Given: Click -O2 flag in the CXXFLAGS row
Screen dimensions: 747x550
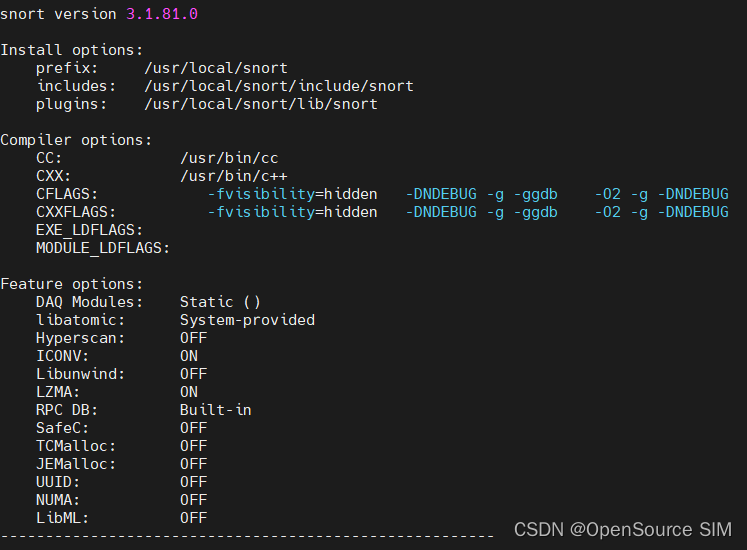Looking at the screenshot, I should [608, 212].
